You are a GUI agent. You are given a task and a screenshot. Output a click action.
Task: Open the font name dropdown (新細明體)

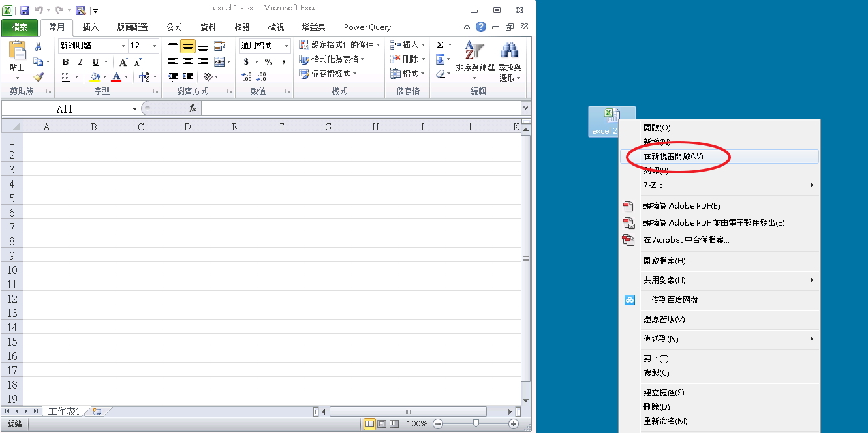point(124,46)
